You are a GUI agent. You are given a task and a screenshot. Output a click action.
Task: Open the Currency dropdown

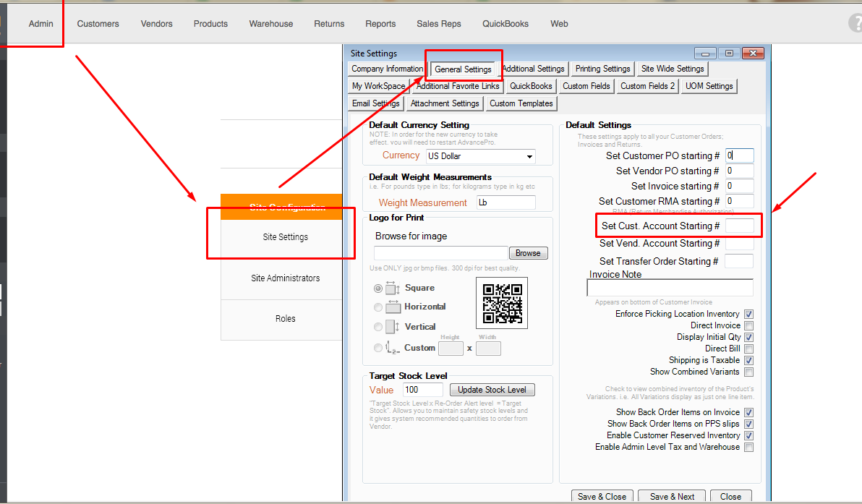pos(529,156)
